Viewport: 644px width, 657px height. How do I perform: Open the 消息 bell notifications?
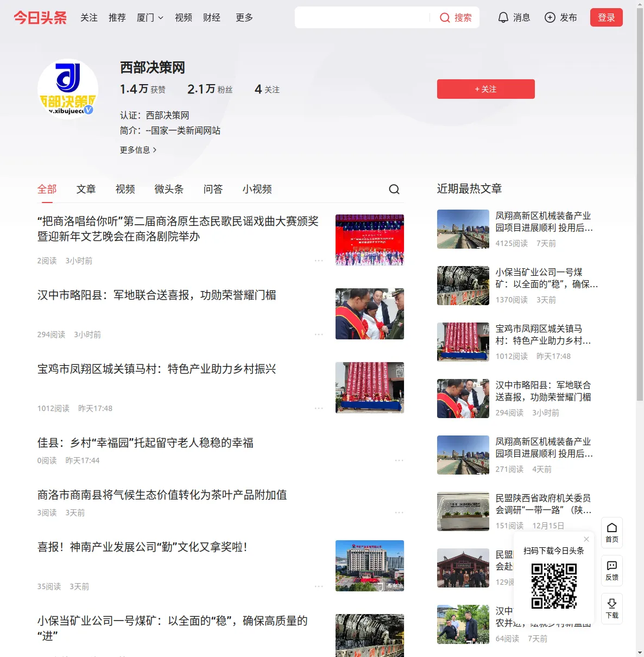(514, 17)
